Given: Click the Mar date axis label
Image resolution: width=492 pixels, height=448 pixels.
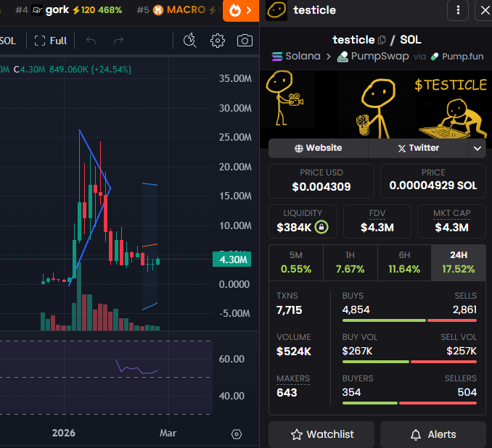Looking at the screenshot, I should point(168,433).
